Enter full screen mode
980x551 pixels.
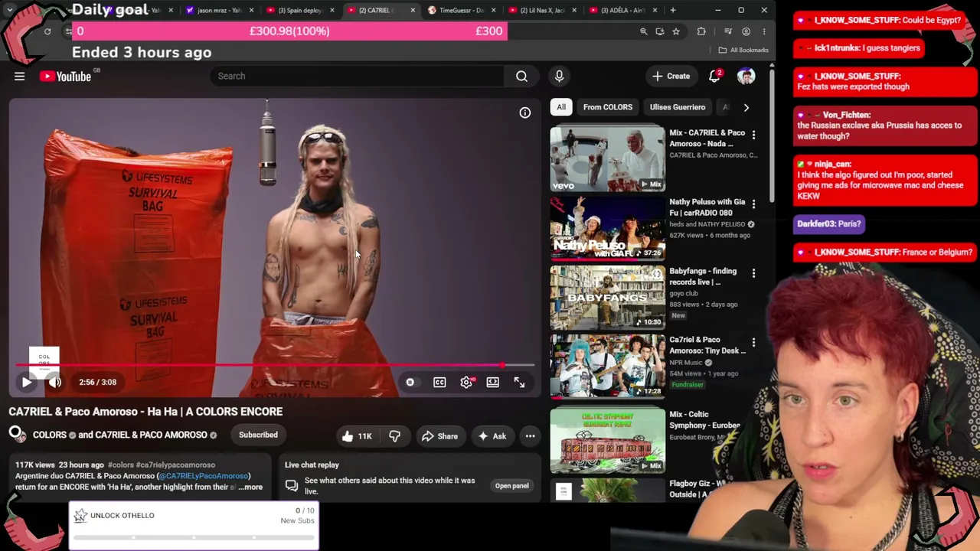tap(519, 382)
